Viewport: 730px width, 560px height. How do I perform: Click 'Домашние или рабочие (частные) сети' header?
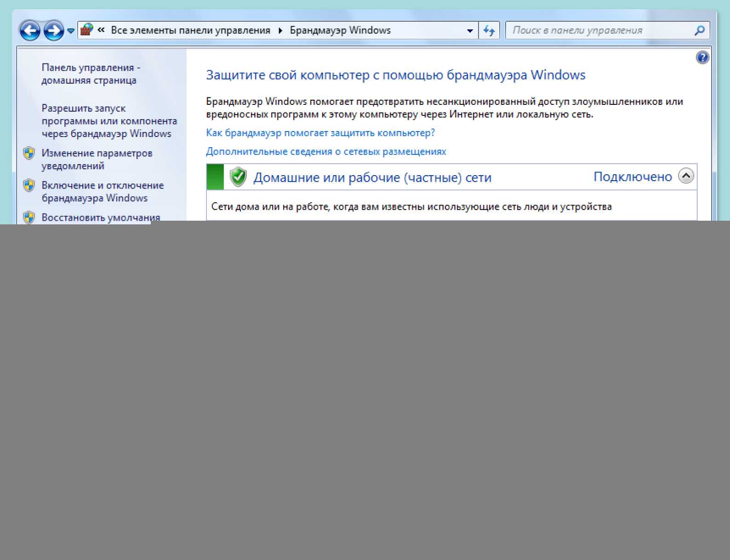372,177
